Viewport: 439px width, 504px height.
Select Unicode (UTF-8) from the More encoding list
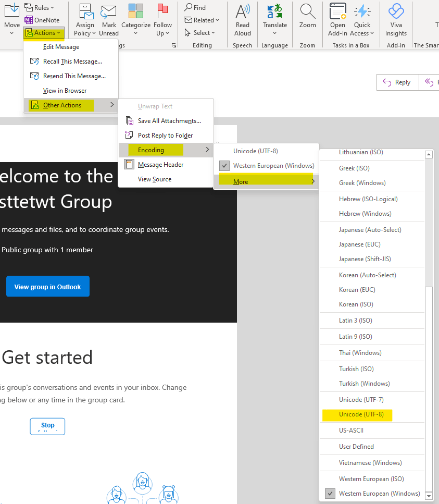tap(357, 415)
